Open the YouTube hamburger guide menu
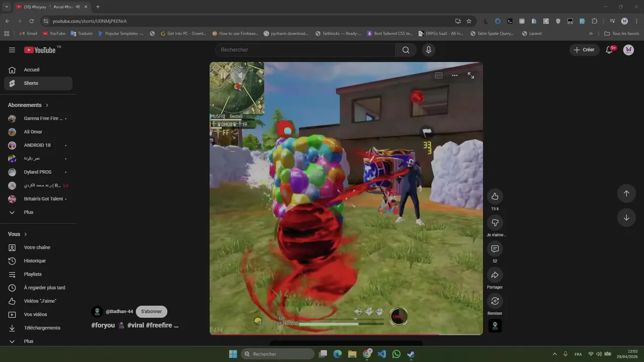This screenshot has width=644, height=362. 12,50
